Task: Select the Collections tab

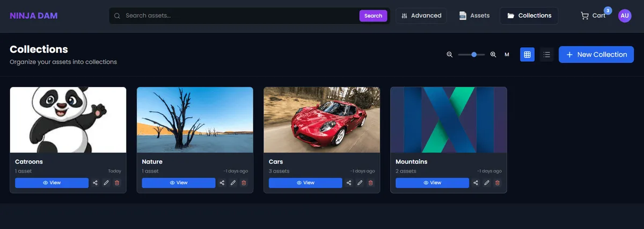Action: [x=529, y=16]
